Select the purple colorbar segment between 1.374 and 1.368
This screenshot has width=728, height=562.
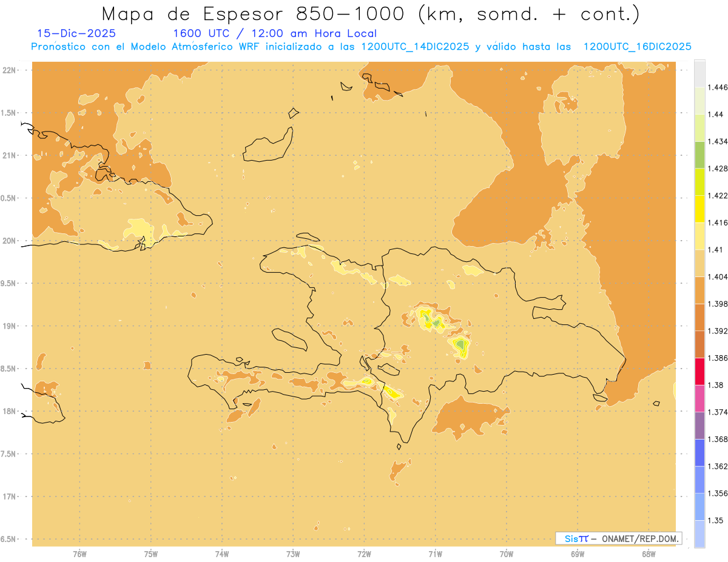(699, 425)
